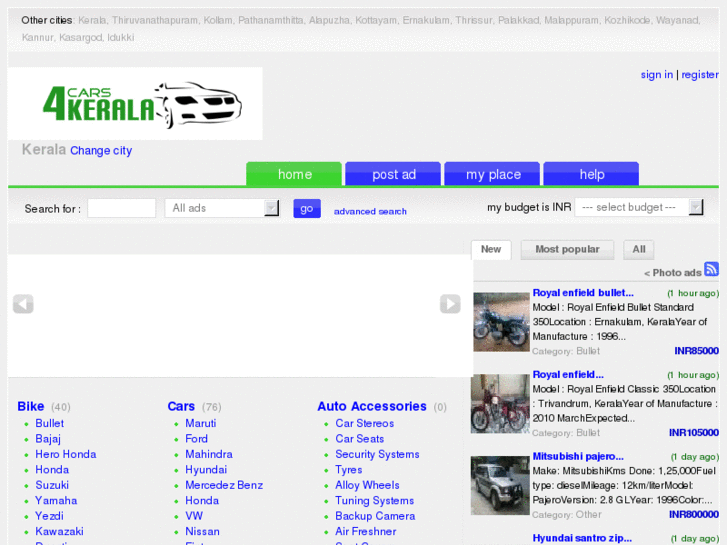Open the RSS feed icon
This screenshot has width=727, height=545.
pos(711,269)
